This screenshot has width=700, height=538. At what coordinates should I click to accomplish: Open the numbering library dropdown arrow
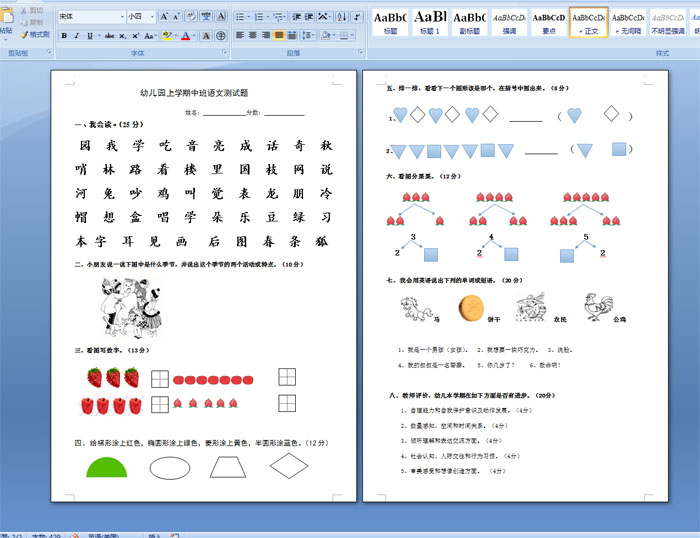point(267,17)
